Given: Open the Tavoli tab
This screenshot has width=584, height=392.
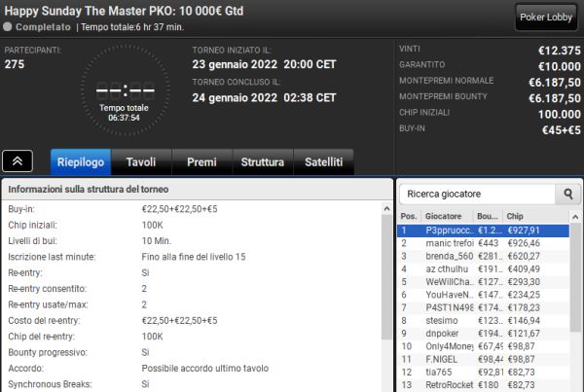Looking at the screenshot, I should pos(141,161).
